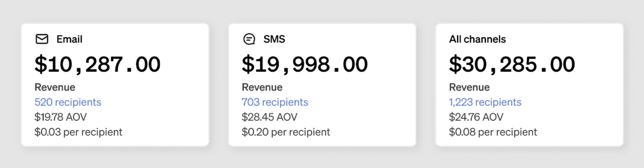Viewport: 644px width, 168px height.
Task: Click the $28.45 AOV text
Action: click(x=269, y=117)
